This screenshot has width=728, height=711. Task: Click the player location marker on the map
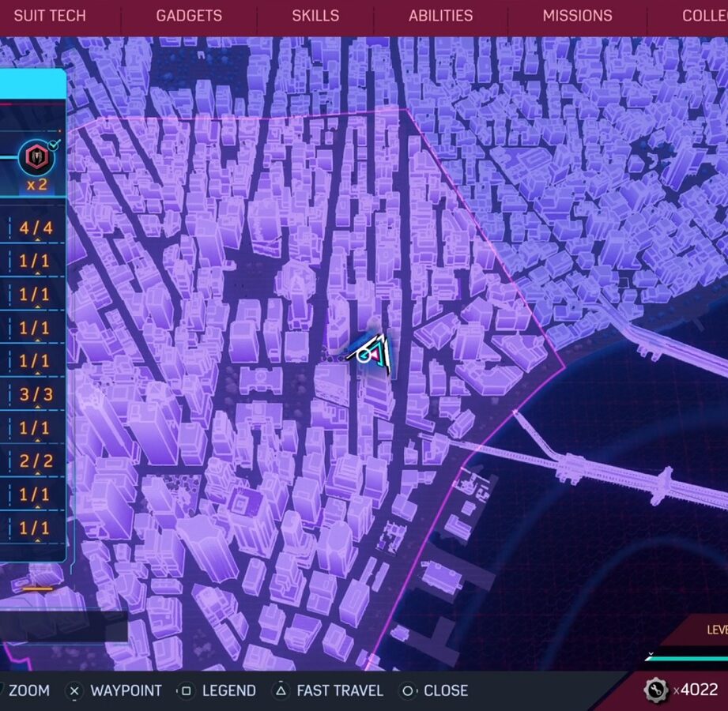tap(373, 355)
